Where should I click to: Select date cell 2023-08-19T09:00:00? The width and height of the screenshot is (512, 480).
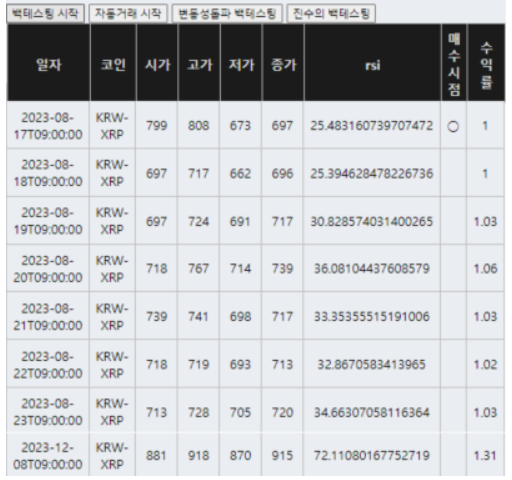click(48, 221)
